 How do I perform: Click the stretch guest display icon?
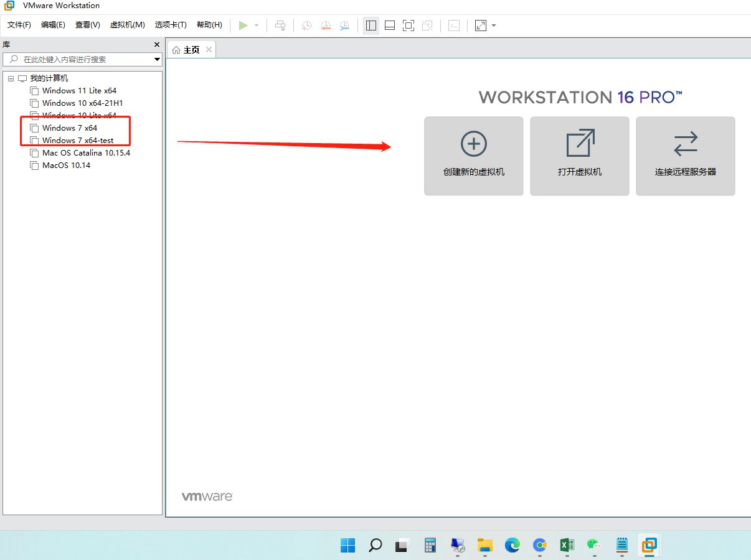pos(481,26)
